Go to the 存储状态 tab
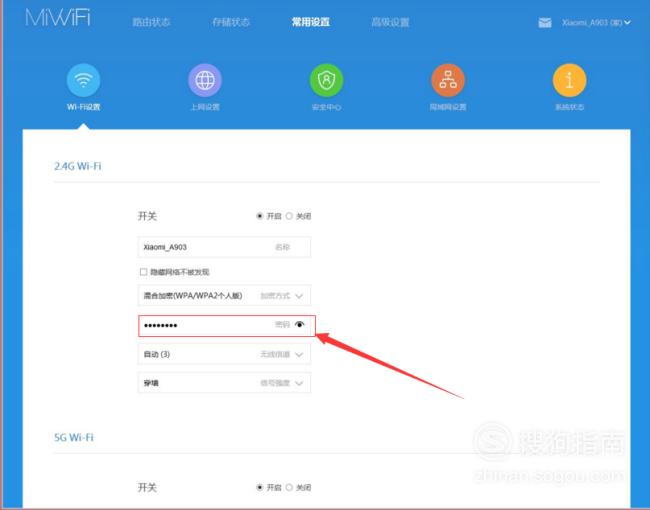 pos(231,22)
